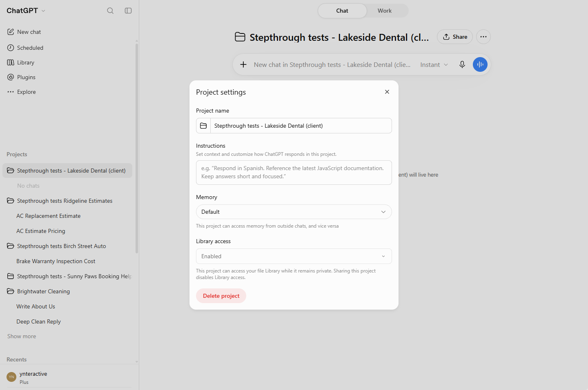
Task: Select the Lakeside Dental (client) project in sidebar
Action: (x=67, y=171)
